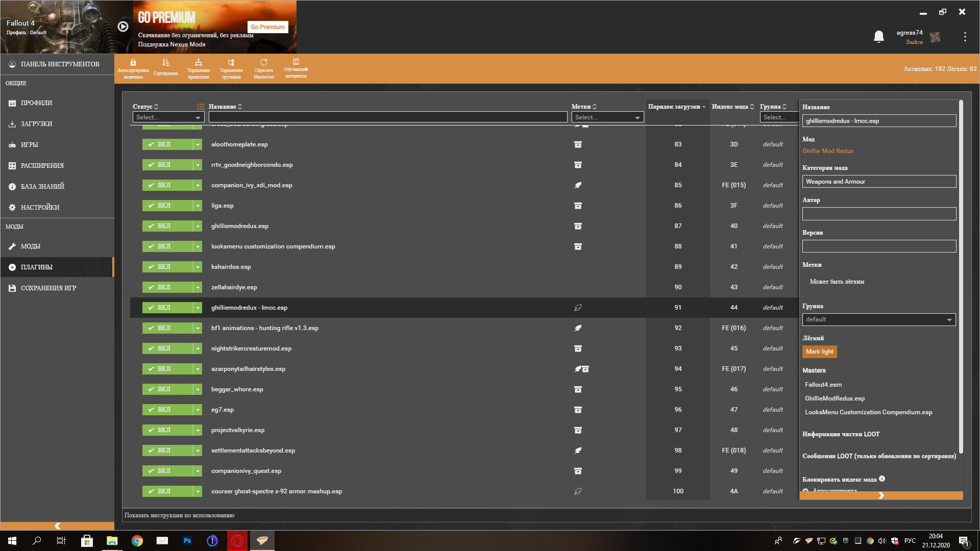This screenshot has height=551, width=980.
Task: Click the autosort lock icon in toolbar
Action: coord(133,63)
